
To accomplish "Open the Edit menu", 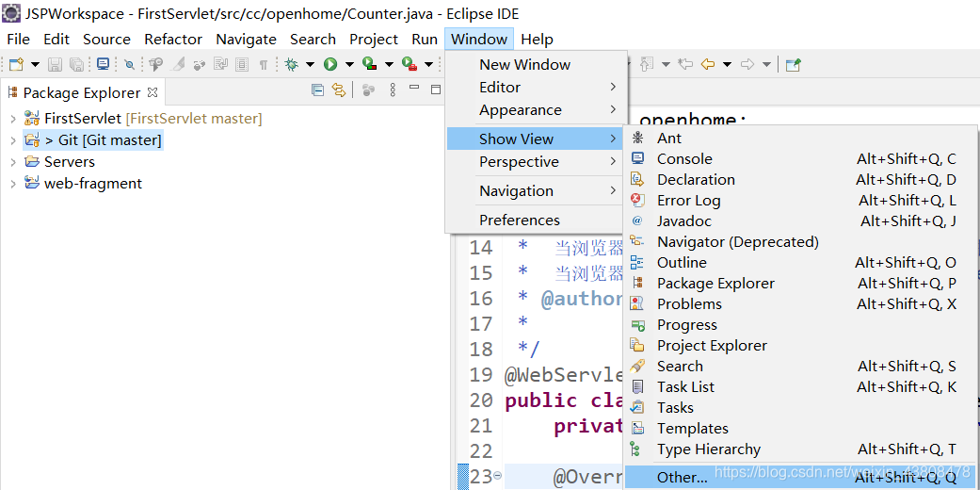I will coord(56,39).
